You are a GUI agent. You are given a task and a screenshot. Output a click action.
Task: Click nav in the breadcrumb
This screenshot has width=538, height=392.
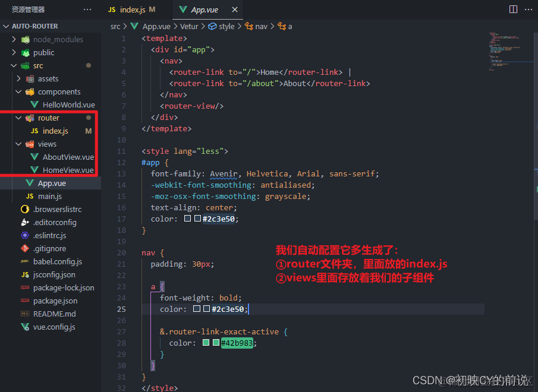[x=261, y=26]
